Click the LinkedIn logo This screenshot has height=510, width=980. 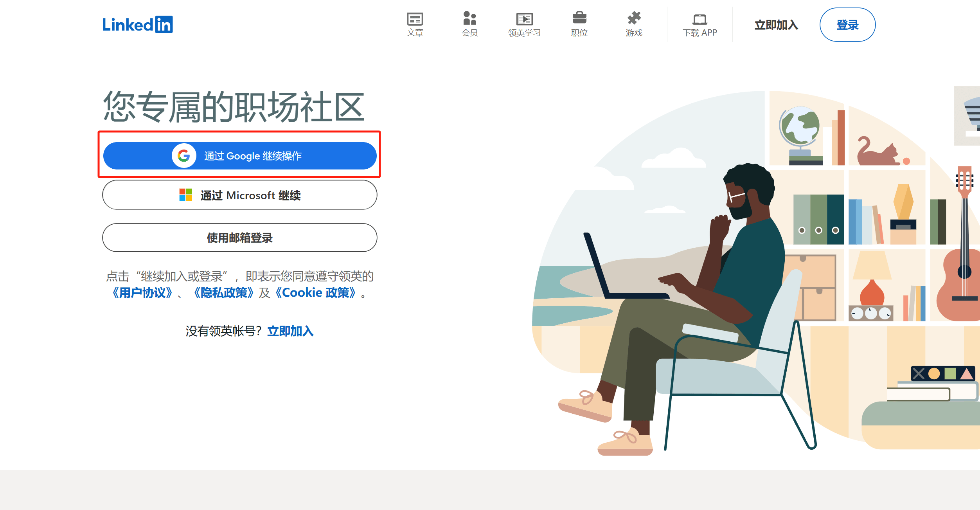coord(137,24)
